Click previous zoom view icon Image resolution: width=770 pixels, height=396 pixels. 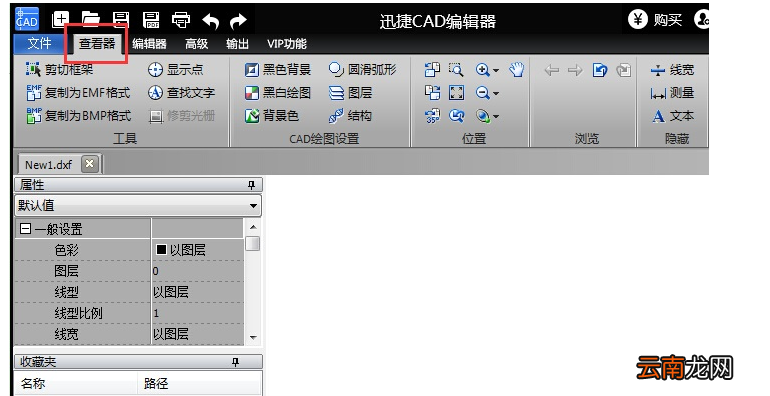click(x=456, y=115)
